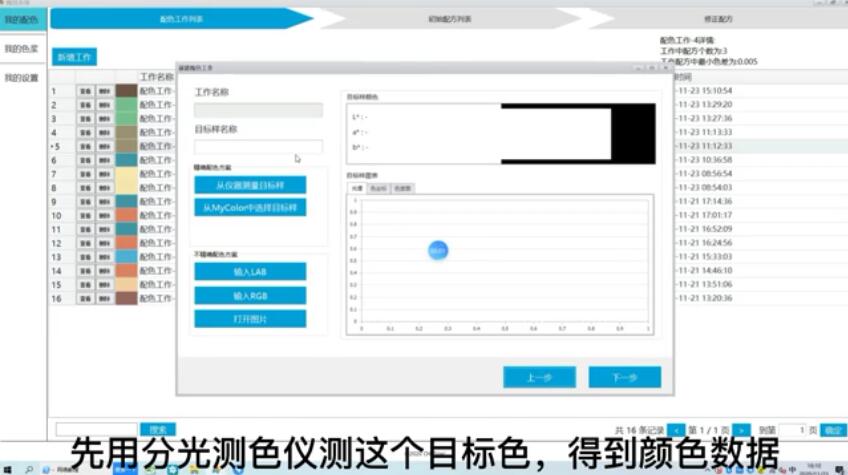The width and height of the screenshot is (848, 475).
Task: Open the taskbar search icon
Action: (x=29, y=470)
